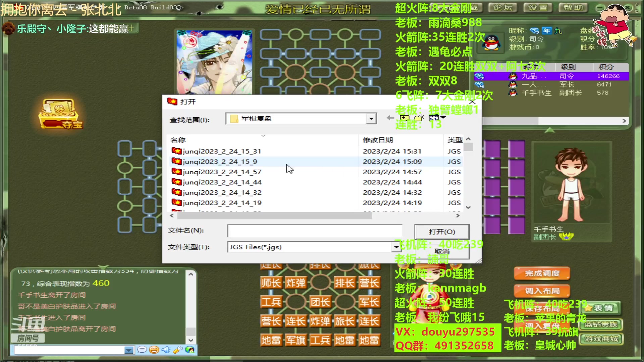This screenshot has height=362, width=644.
Task: Click the 打开(O) button
Action: click(442, 232)
